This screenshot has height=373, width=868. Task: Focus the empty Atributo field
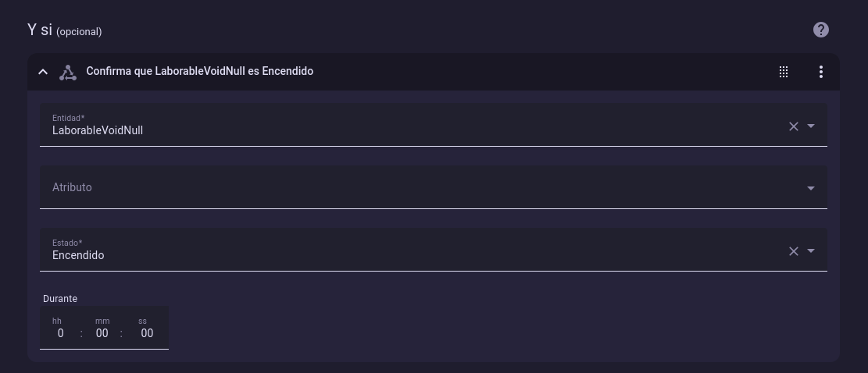tap(391, 188)
